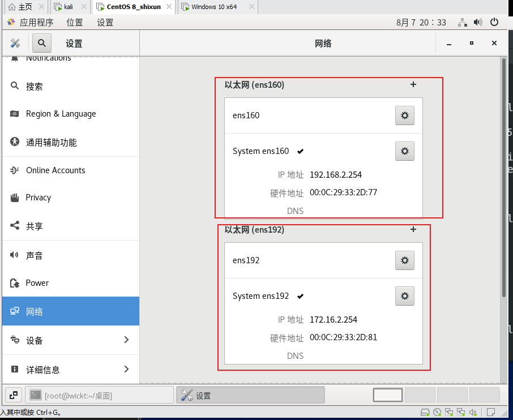Add a new connection profile to ens192
Viewport: 513px width, 420px height.
click(x=413, y=229)
